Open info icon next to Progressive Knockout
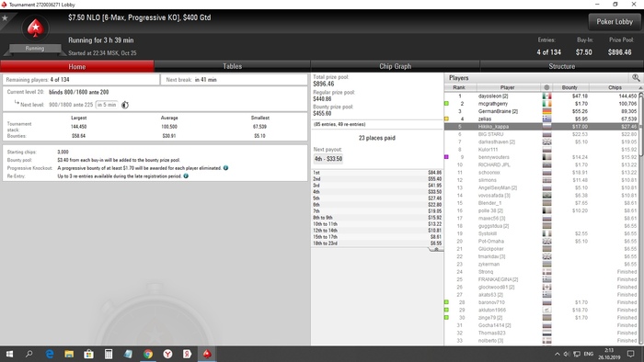 (x=225, y=167)
